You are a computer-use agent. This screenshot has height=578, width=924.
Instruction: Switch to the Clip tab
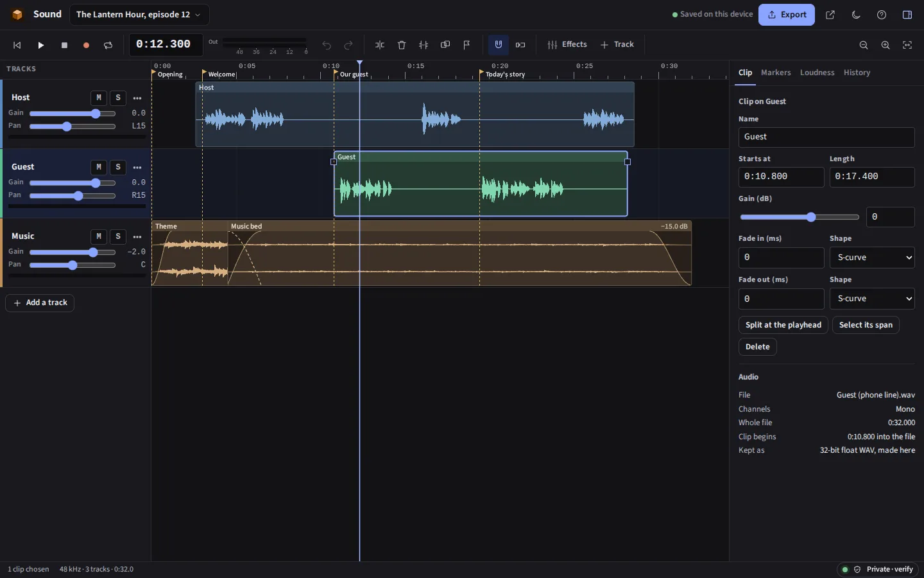[x=745, y=73]
